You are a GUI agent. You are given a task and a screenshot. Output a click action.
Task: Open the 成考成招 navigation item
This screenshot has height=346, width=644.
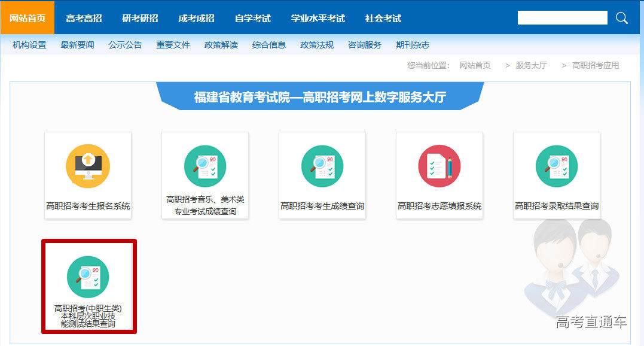click(x=196, y=18)
